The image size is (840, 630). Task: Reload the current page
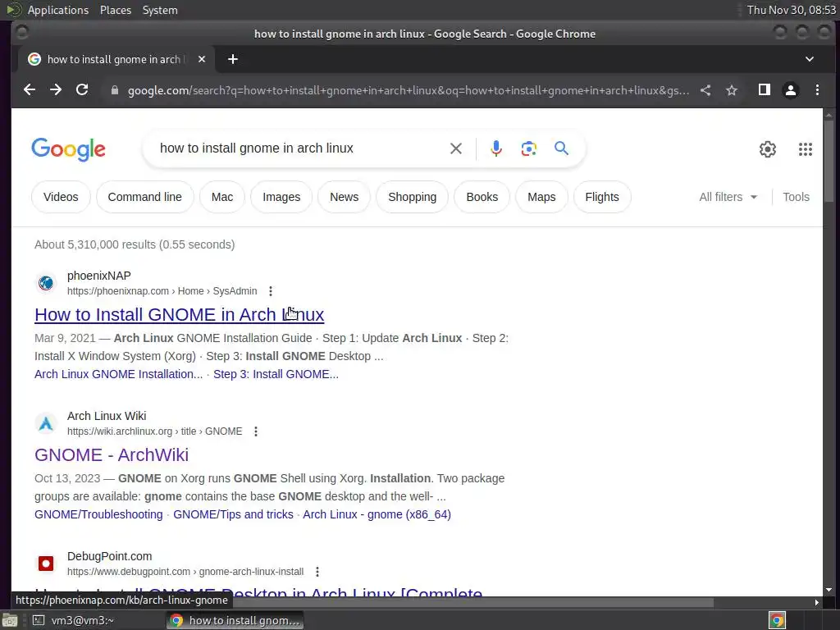(x=82, y=90)
